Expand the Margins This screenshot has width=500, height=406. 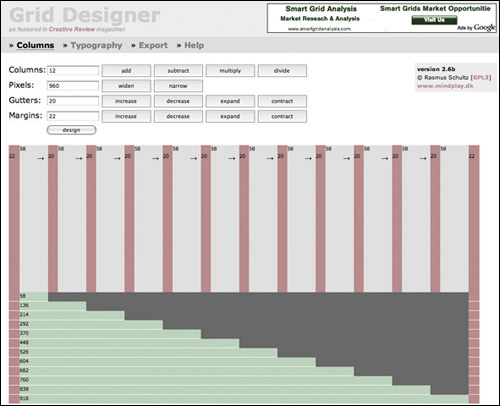tap(230, 116)
